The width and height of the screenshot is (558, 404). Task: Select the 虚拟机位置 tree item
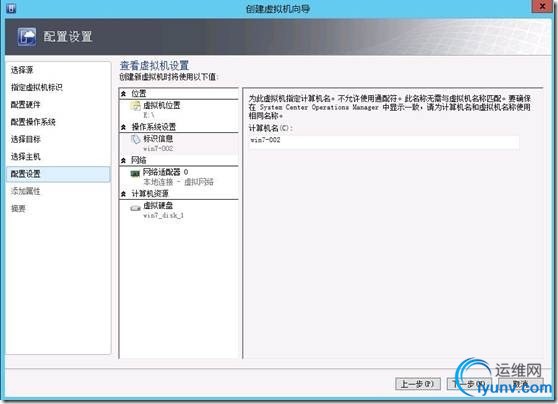pyautogui.click(x=179, y=110)
